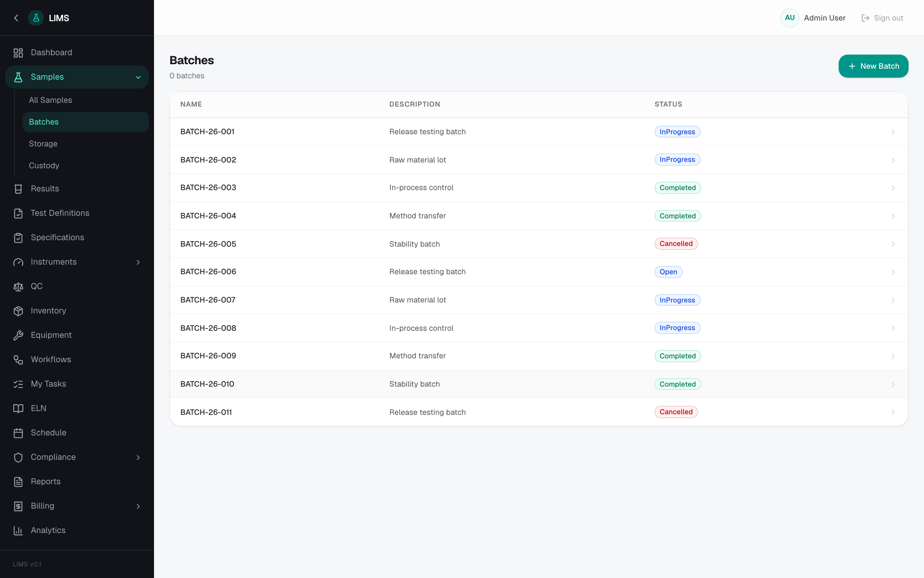The width and height of the screenshot is (924, 578).
Task: Expand the Billing submenu chevron
Action: (x=138, y=506)
